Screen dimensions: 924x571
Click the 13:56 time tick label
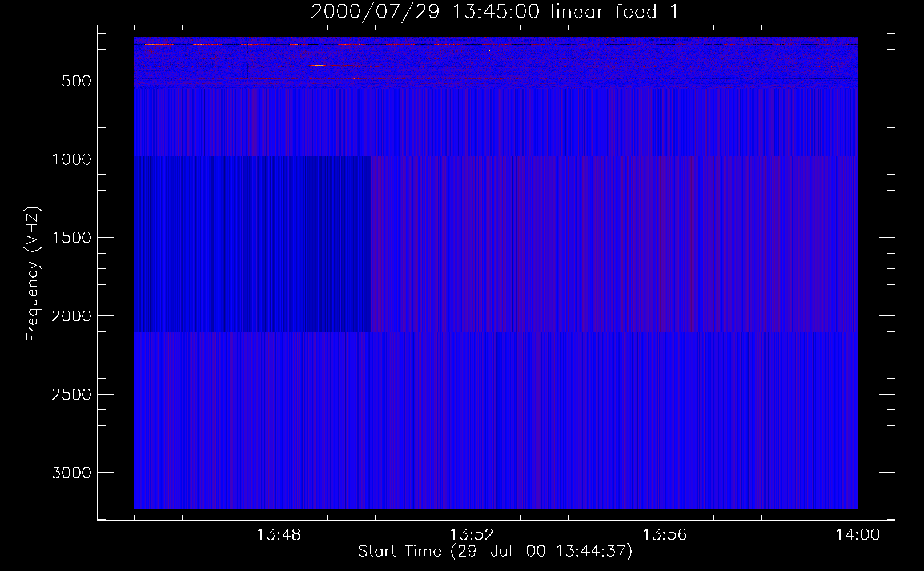pyautogui.click(x=665, y=535)
